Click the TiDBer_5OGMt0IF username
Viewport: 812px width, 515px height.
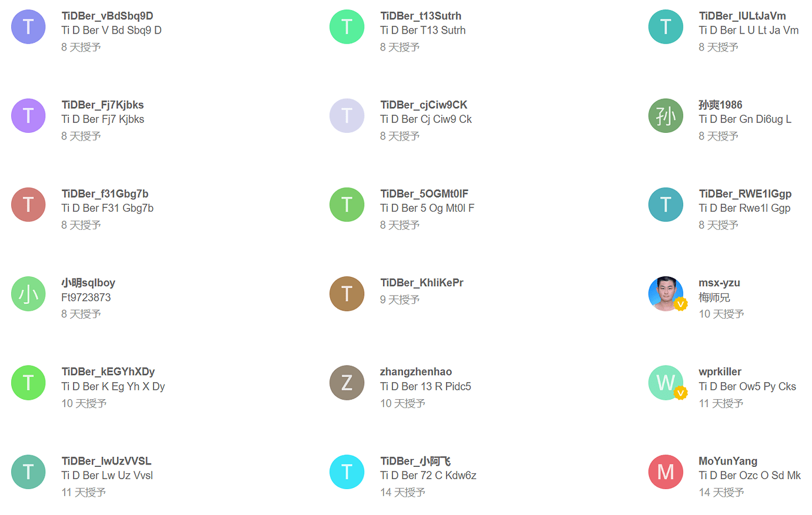[x=424, y=193]
